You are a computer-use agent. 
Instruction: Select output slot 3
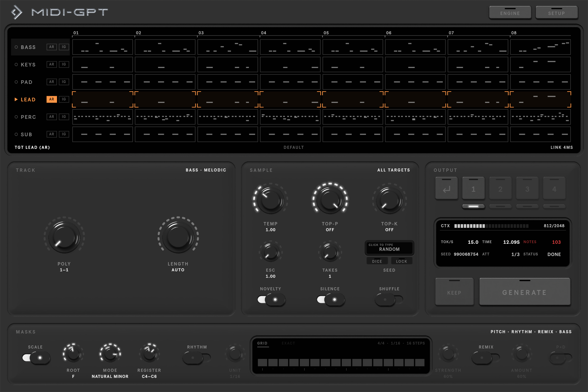tap(527, 188)
